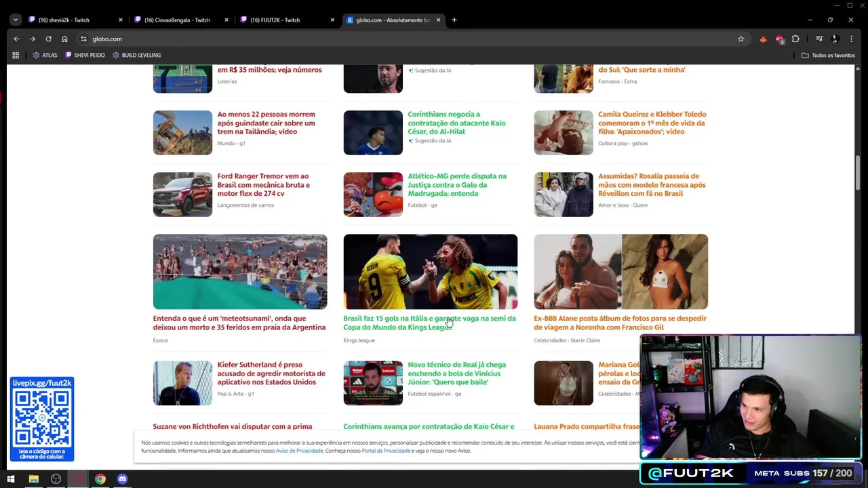The image size is (868, 488).
Task: Open the Aviso de Privacidade link
Action: (x=299, y=451)
